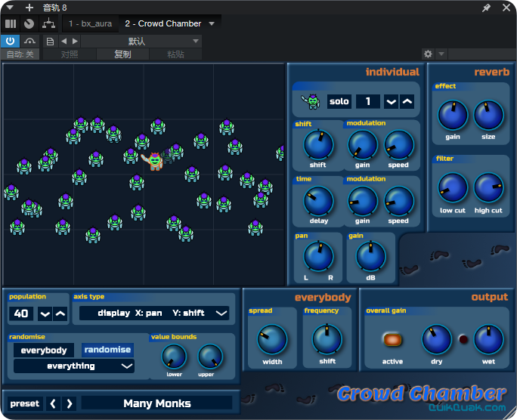This screenshot has height=420, width=517.
Task: Expand the plugin list arrow beside Crowd Chamber
Action: coord(212,23)
